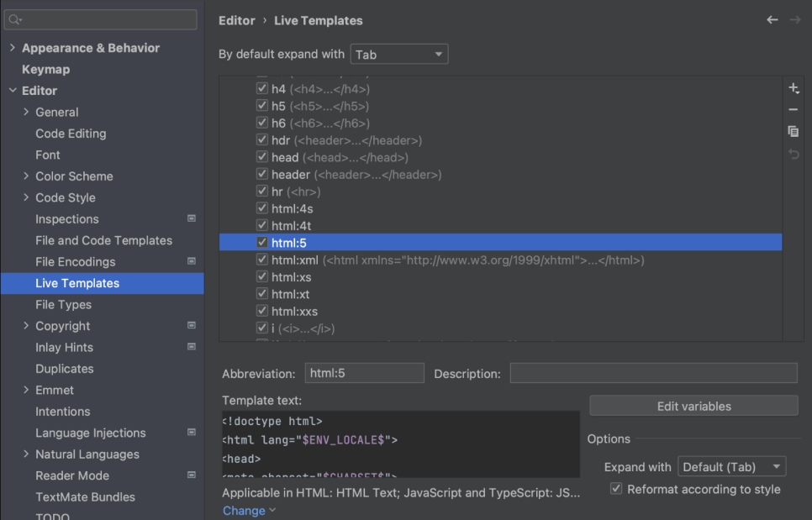Click the Remove template minus icon
This screenshot has width=812, height=520.
tap(794, 110)
